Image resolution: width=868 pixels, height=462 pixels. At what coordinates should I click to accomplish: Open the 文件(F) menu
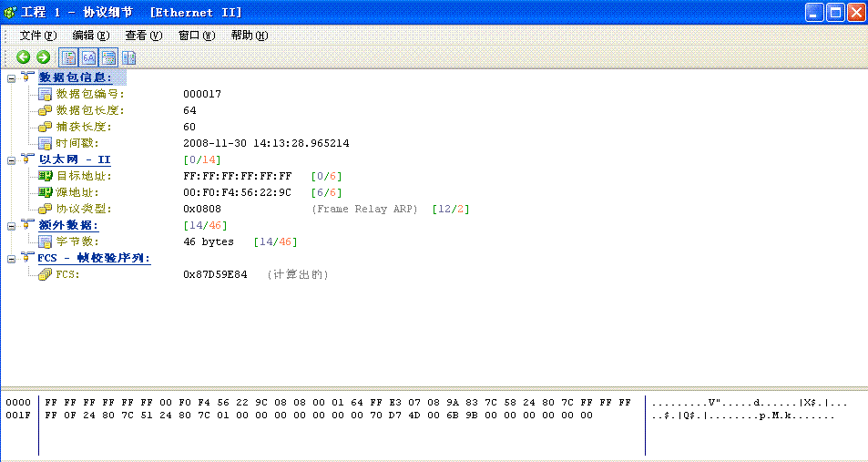38,36
